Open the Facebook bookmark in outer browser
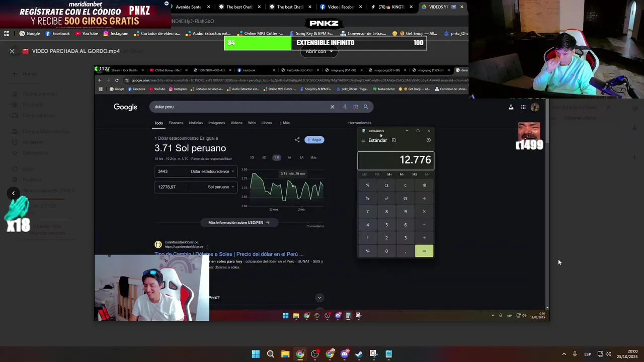 (57, 34)
